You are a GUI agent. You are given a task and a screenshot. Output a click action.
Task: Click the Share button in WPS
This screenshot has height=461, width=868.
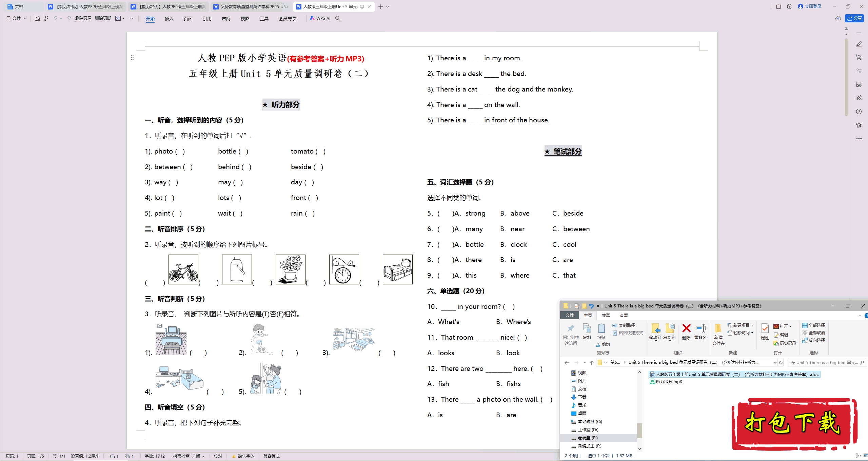pos(854,18)
